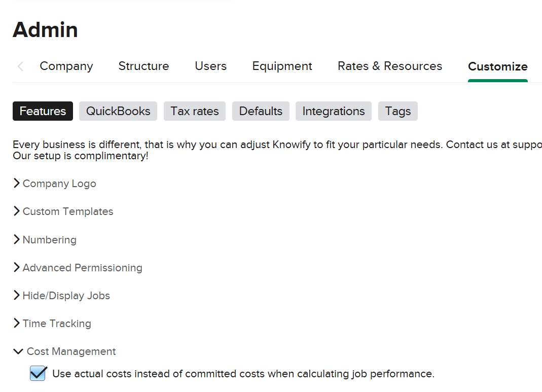
Task: Open the Company tab
Action: pyautogui.click(x=66, y=66)
